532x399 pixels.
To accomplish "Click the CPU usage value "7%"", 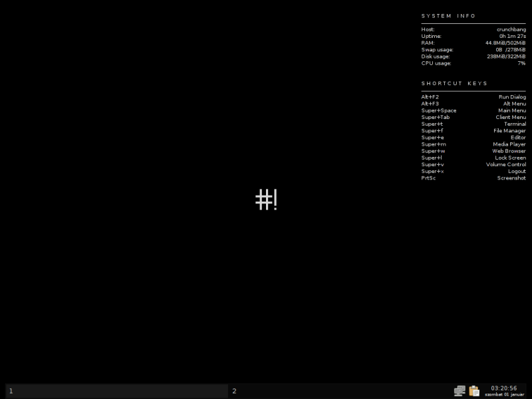I will [x=521, y=63].
